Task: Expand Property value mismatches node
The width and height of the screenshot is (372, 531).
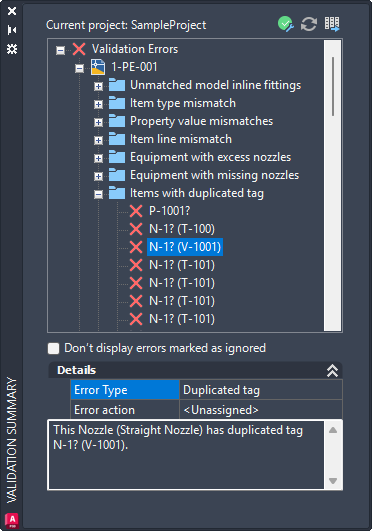Action: 98,122
